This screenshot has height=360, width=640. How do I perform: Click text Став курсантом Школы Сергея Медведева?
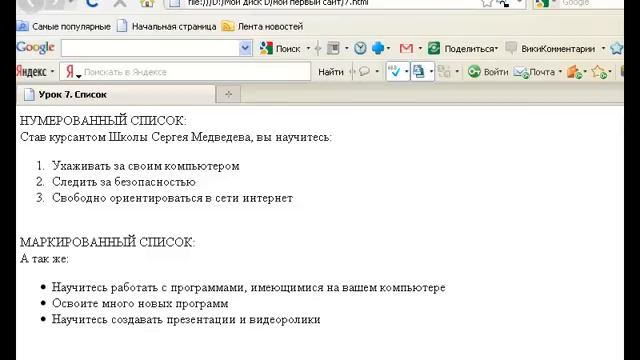(x=136, y=137)
